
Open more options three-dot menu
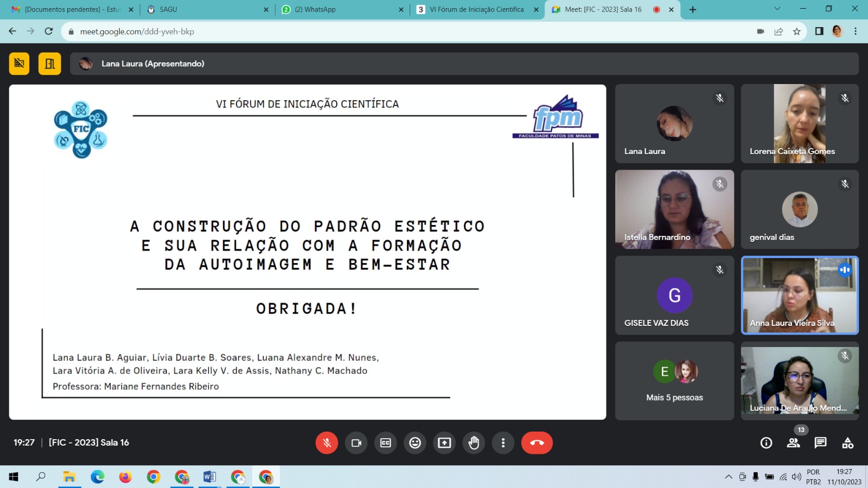tap(503, 443)
